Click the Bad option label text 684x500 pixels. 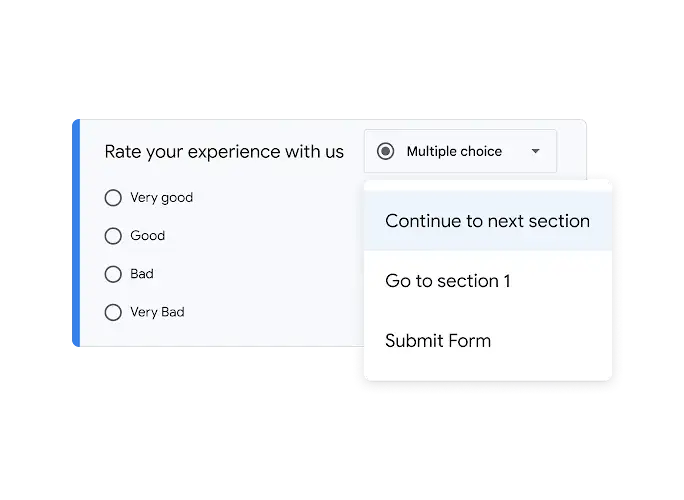click(142, 274)
